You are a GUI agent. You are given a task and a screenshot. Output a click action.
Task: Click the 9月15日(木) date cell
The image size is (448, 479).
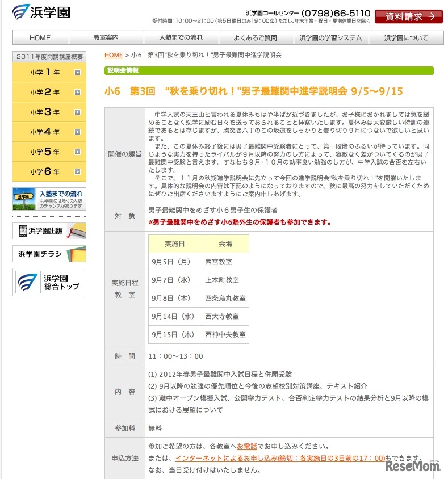click(175, 334)
